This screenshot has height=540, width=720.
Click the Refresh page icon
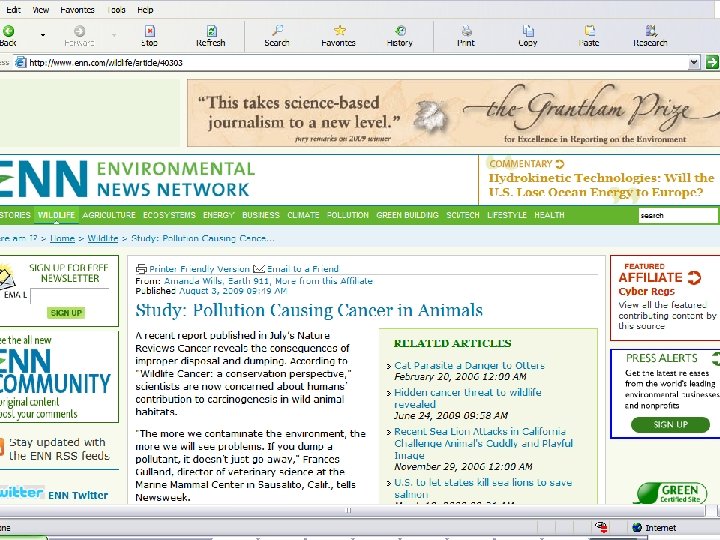210,31
